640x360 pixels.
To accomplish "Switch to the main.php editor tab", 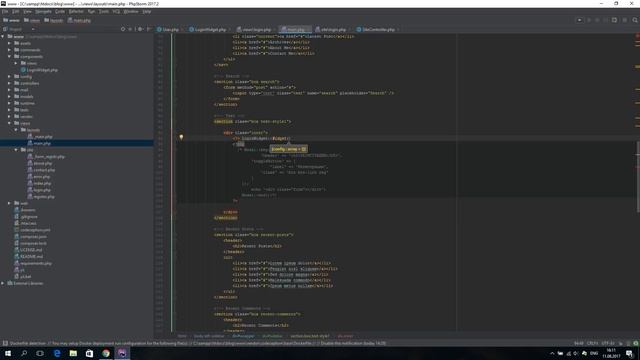I will tap(295, 29).
